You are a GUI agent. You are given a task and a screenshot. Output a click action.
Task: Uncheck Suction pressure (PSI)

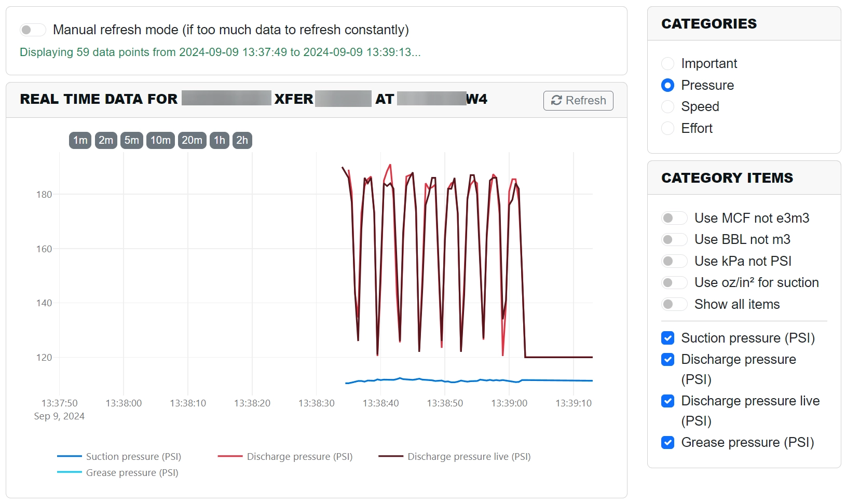coord(667,338)
